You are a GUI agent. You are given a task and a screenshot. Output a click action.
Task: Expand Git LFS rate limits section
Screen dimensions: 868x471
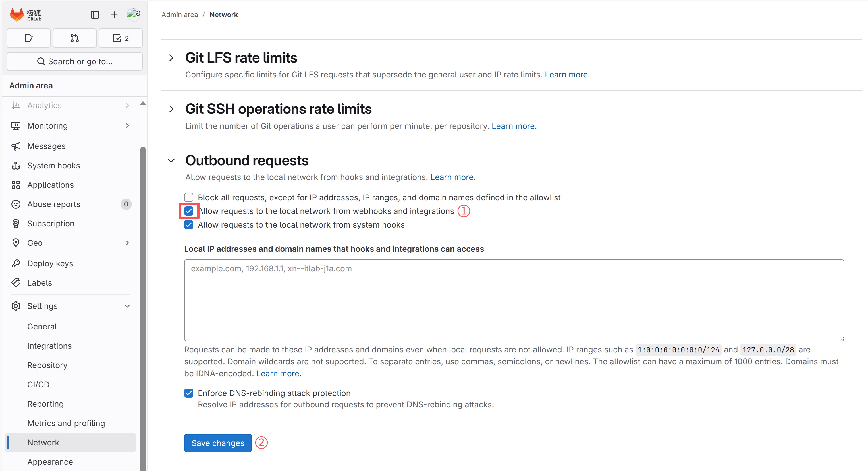point(171,58)
